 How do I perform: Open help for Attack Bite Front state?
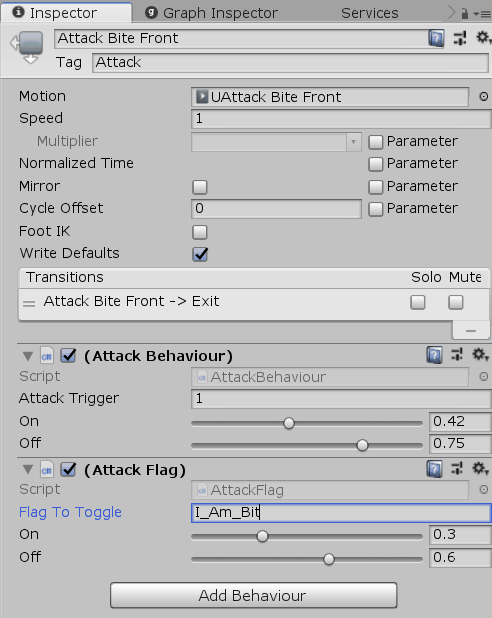click(436, 38)
